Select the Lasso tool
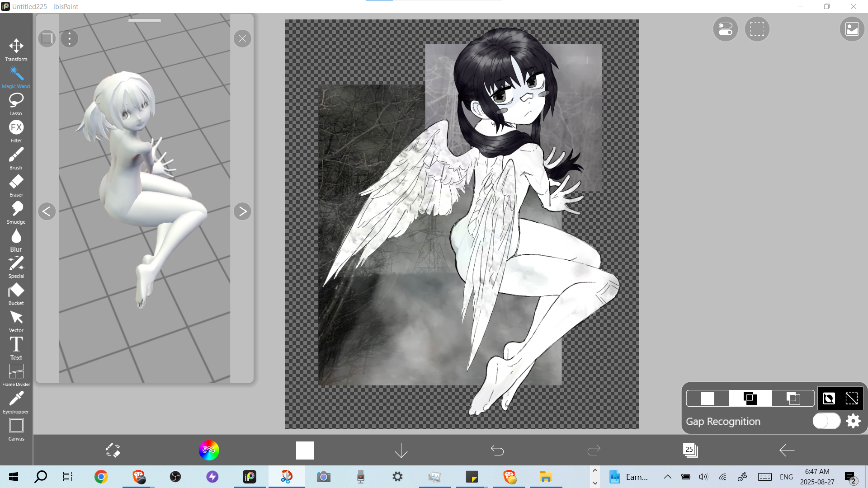This screenshot has width=868, height=488. [x=16, y=103]
